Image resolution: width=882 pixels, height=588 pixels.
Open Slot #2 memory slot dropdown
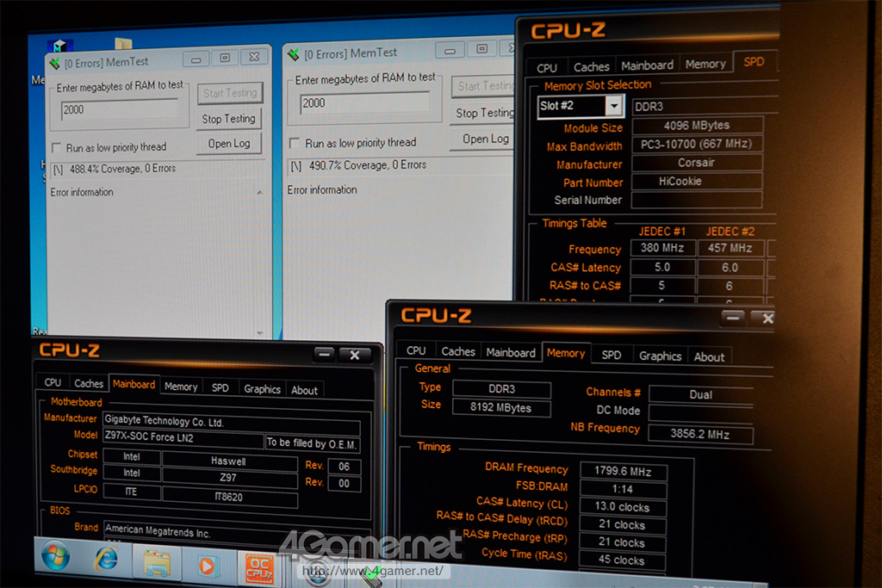(x=613, y=105)
